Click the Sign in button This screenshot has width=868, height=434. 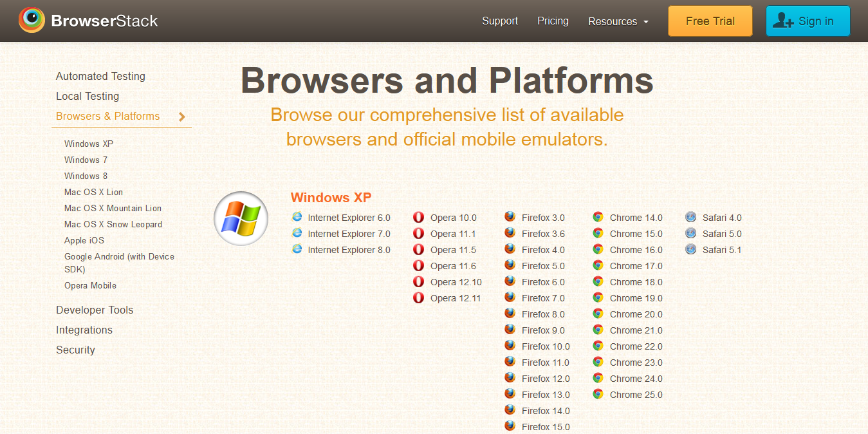[808, 21]
